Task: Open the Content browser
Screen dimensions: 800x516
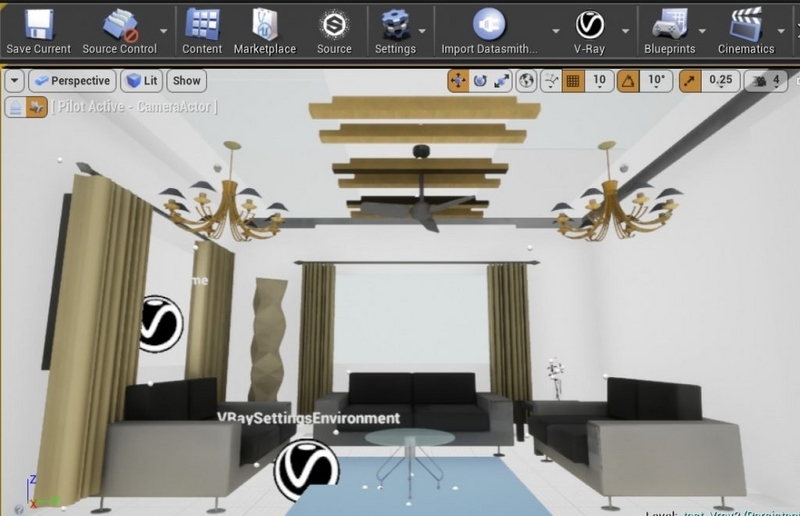Action: (202, 32)
